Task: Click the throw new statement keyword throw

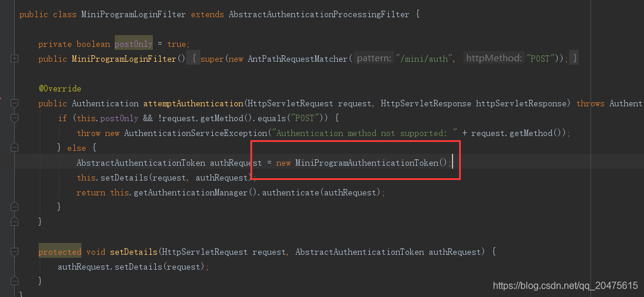Action: pos(88,133)
